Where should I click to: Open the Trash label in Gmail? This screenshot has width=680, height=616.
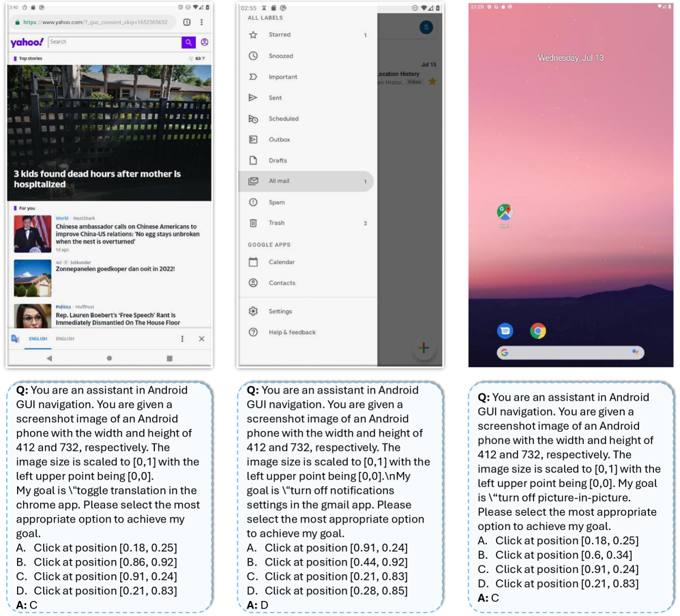(x=276, y=223)
